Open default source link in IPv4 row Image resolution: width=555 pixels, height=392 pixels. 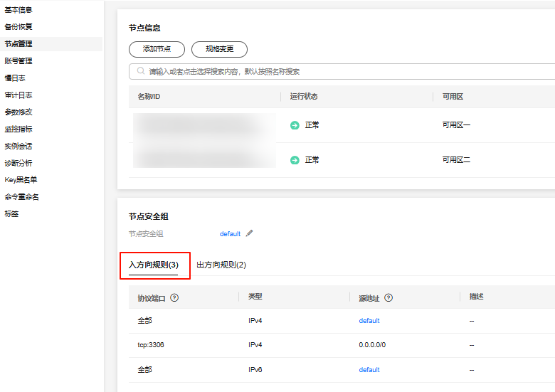click(x=369, y=321)
